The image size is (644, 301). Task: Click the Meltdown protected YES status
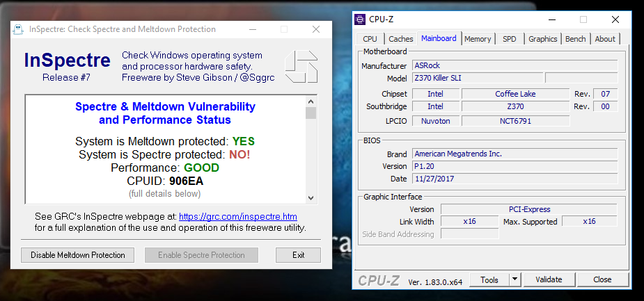tap(243, 142)
